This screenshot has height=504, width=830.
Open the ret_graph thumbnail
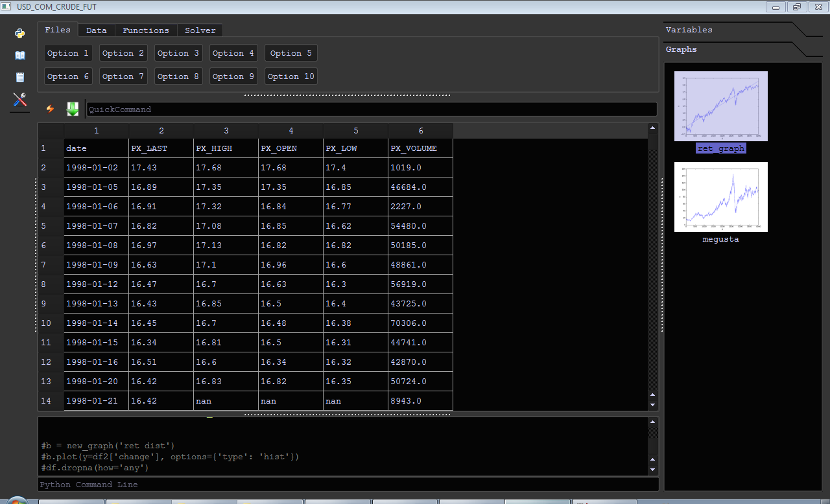[x=720, y=106]
